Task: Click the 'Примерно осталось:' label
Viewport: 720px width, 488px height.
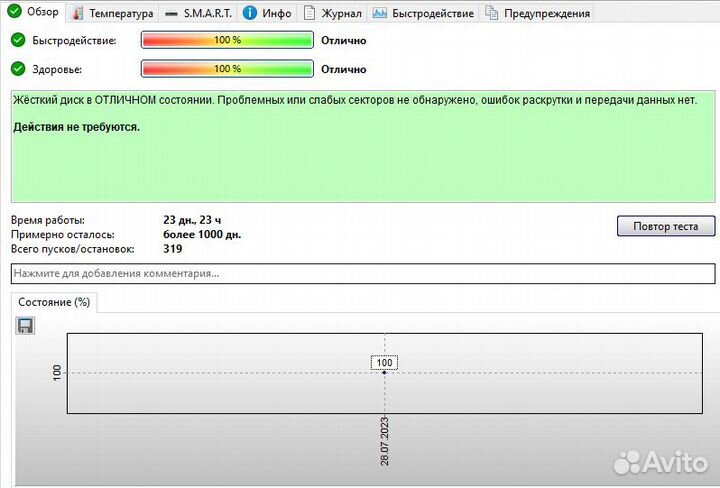Action: coord(63,235)
